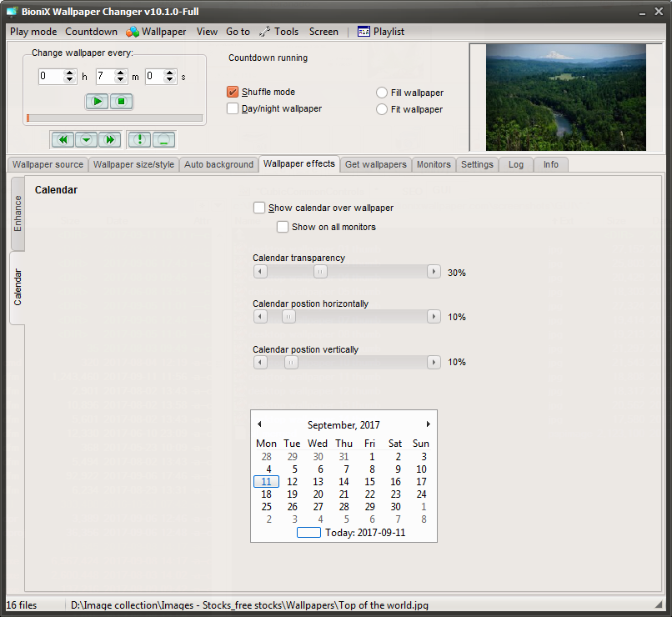This screenshot has width=672, height=617.
Task: Select the vertical Calendar side tab
Action: [18, 288]
